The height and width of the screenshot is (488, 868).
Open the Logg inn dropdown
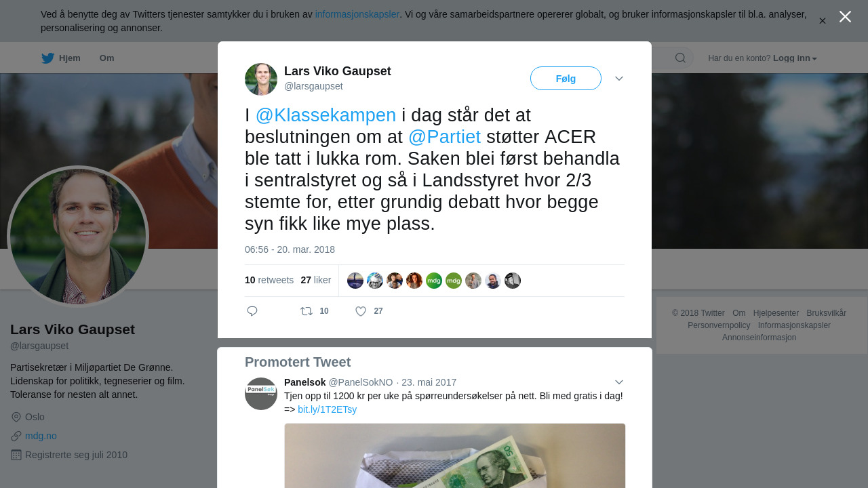pyautogui.click(x=795, y=58)
